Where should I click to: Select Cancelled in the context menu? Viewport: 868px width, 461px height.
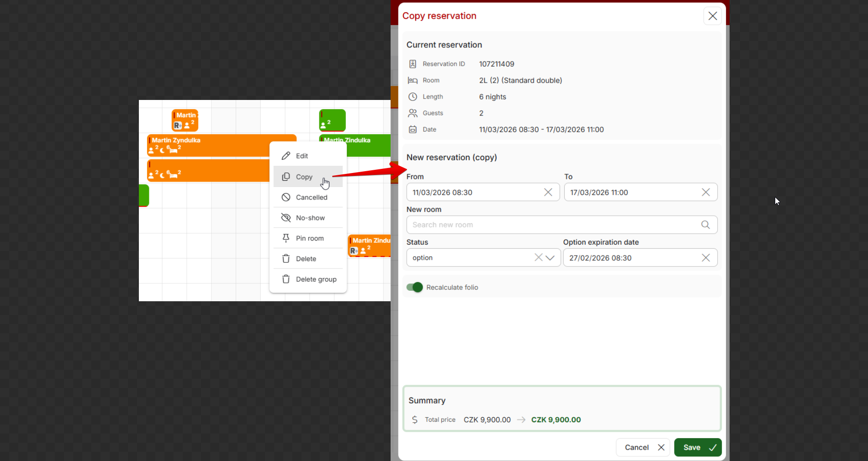[311, 197]
